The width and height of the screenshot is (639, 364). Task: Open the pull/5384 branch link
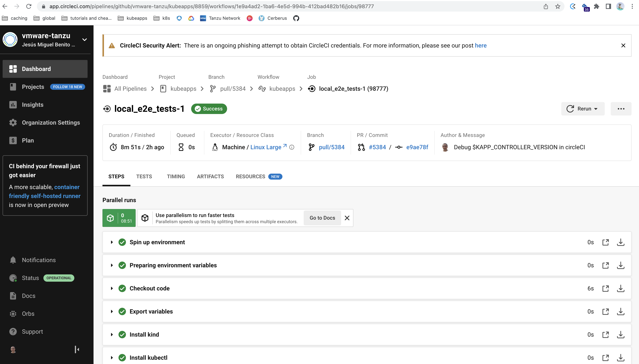(x=331, y=147)
